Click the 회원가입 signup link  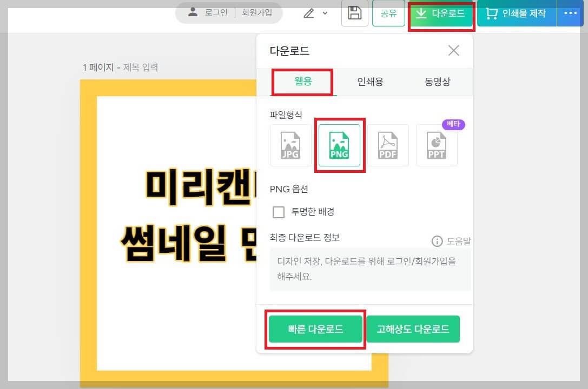pos(257,13)
